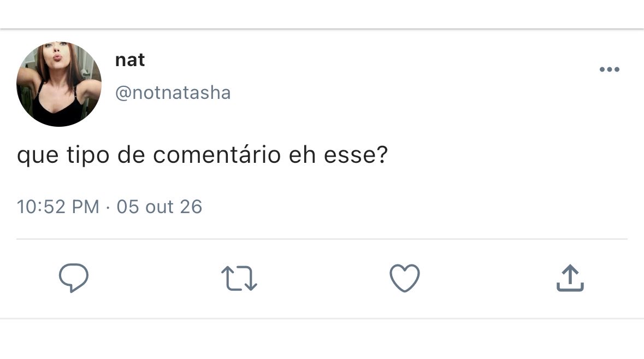Share the tweet using the upload arrow icon
The width and height of the screenshot is (644, 359).
click(x=570, y=278)
